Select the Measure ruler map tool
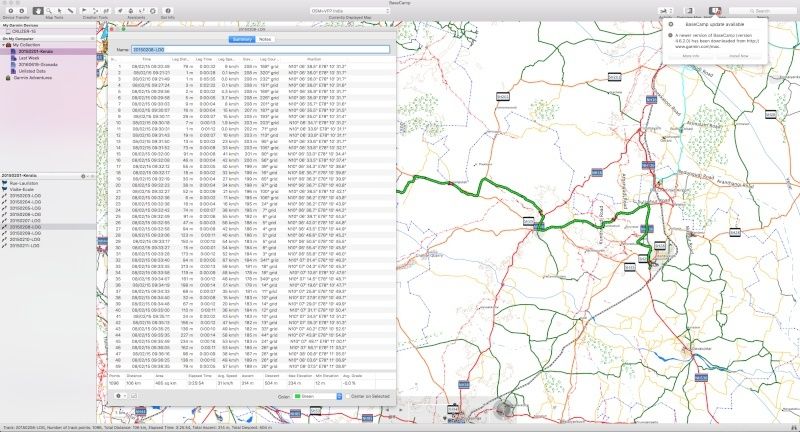The width and height of the screenshot is (800, 432). tap(70, 10)
